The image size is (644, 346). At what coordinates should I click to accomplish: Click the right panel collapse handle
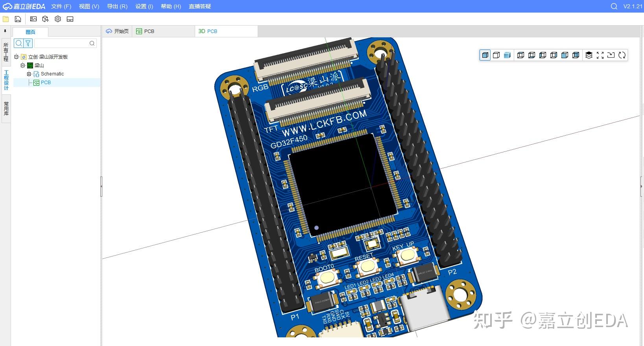(642, 186)
